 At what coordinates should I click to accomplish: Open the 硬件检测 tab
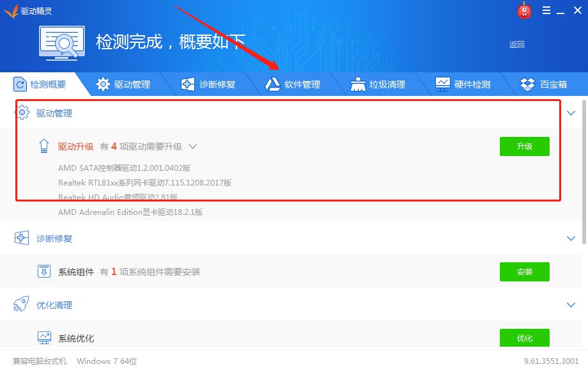(465, 83)
